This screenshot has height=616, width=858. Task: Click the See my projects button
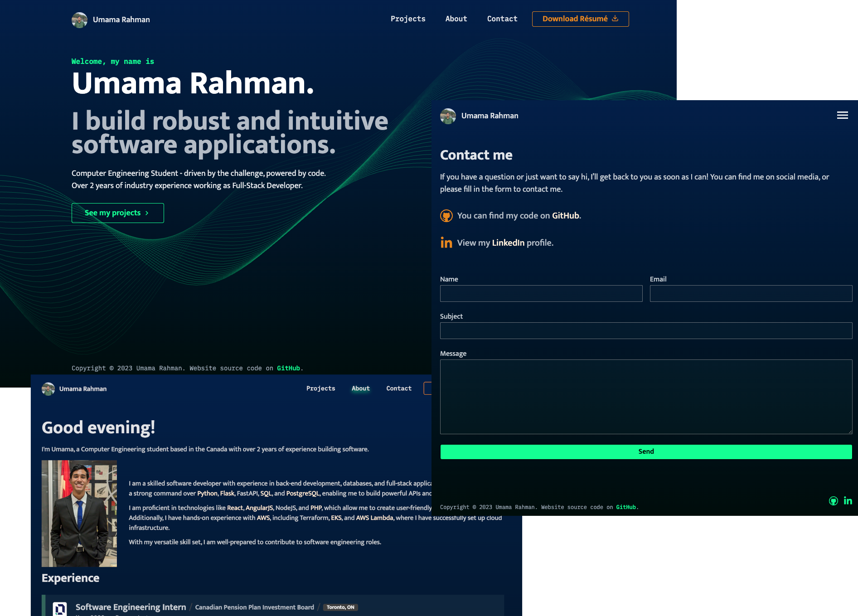point(118,213)
